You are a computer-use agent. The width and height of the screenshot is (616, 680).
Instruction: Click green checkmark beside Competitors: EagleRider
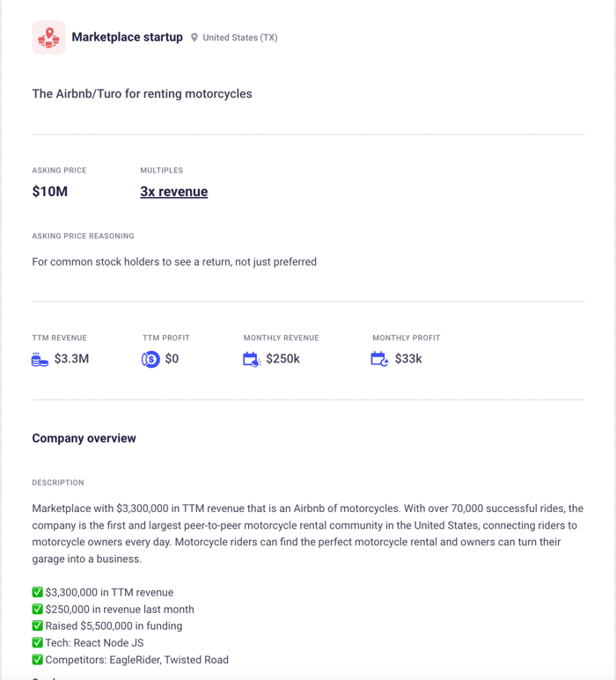coord(37,659)
